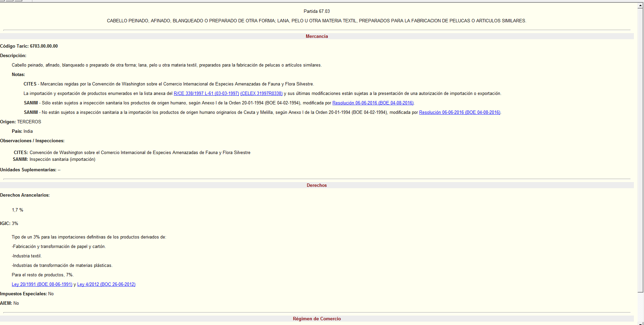Screen dimensions: 644x325
Task: Open the R/CE 338/1997 L-61 regulation link
Action: (x=206, y=94)
